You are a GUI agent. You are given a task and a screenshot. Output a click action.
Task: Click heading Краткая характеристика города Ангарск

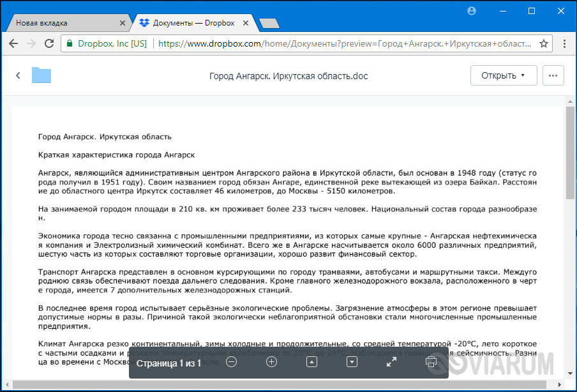[x=116, y=155]
